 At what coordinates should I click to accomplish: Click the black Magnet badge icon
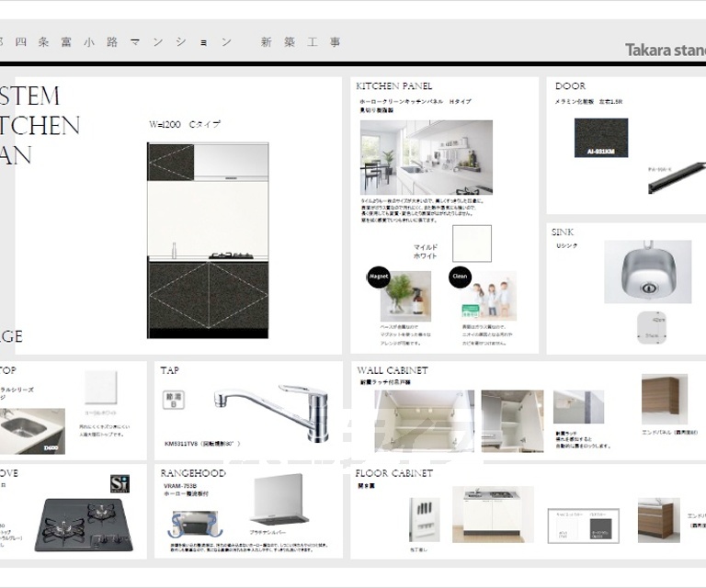(379, 277)
